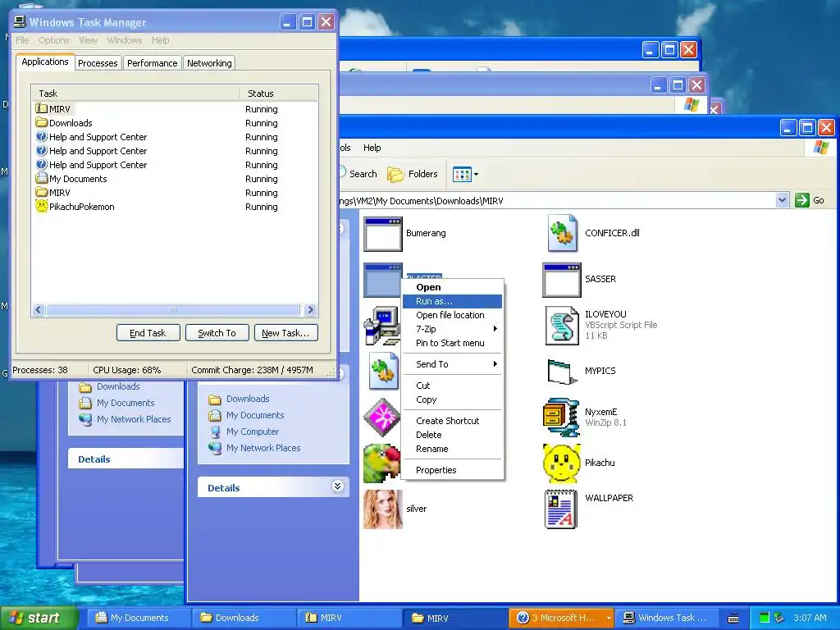Select the silver portrait file icon
This screenshot has width=840, height=630.
pos(382,509)
